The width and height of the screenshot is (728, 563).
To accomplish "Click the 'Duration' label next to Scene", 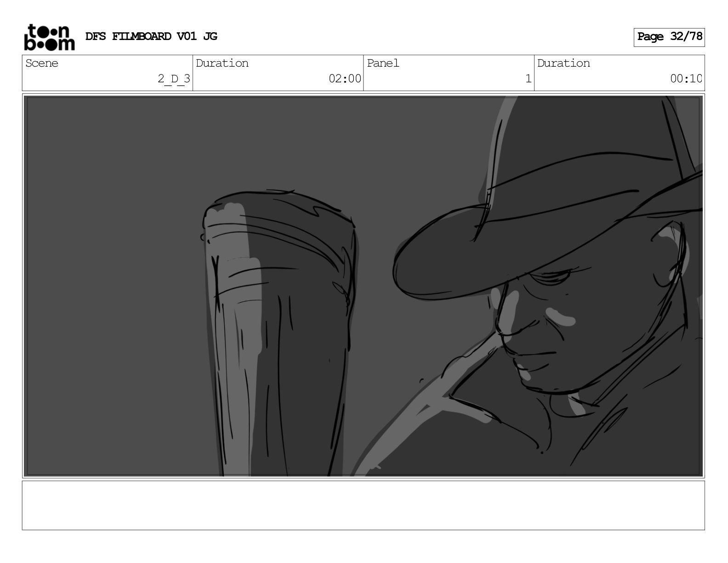I will 222,63.
